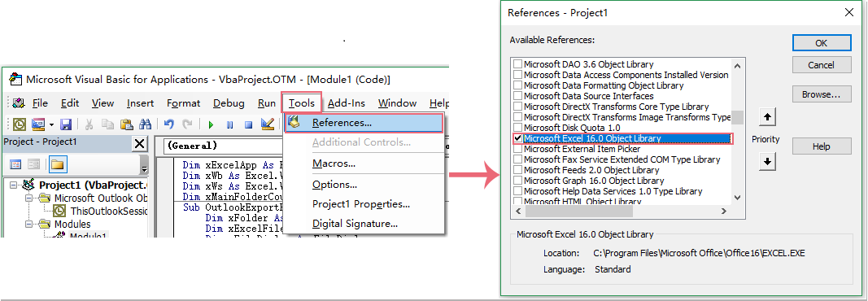Click the green Run macro icon
This screenshot has width=868, height=301.
(x=211, y=125)
